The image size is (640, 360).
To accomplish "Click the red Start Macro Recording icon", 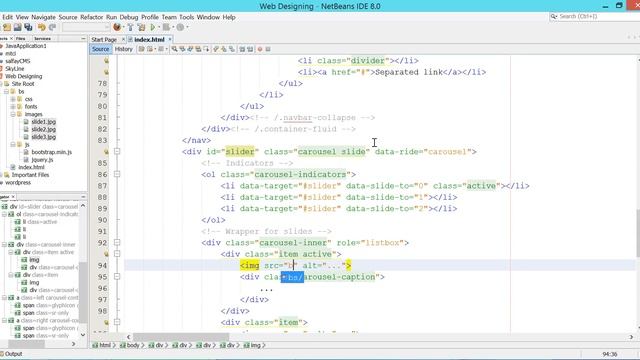I will [x=260, y=49].
